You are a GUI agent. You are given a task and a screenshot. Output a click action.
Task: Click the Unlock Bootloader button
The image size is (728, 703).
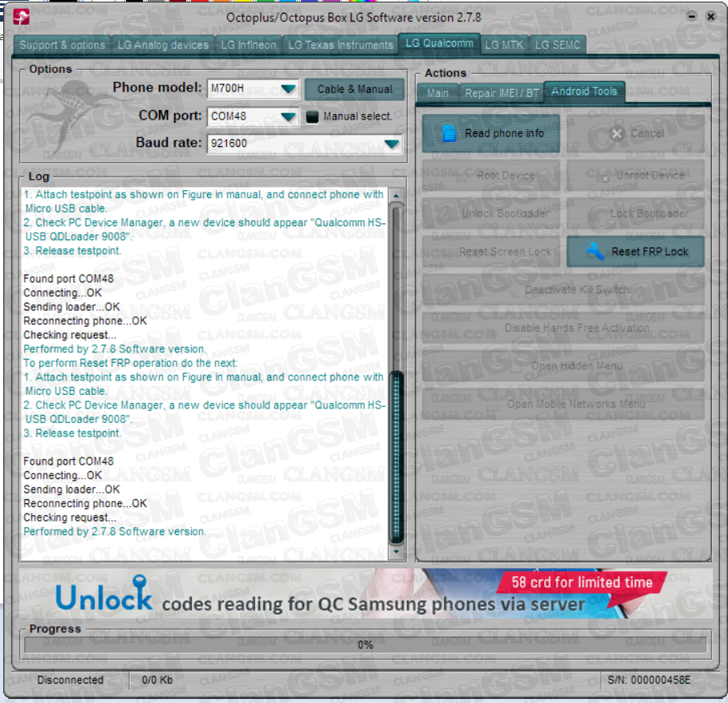tap(490, 213)
